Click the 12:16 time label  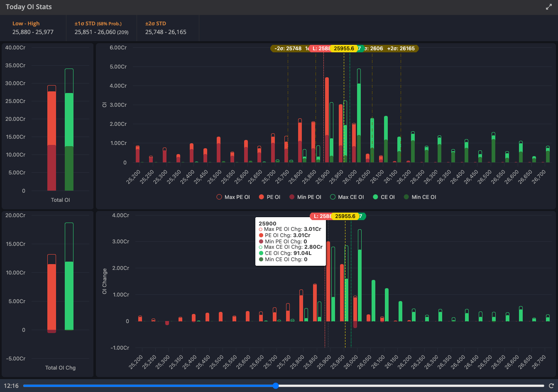point(11,386)
